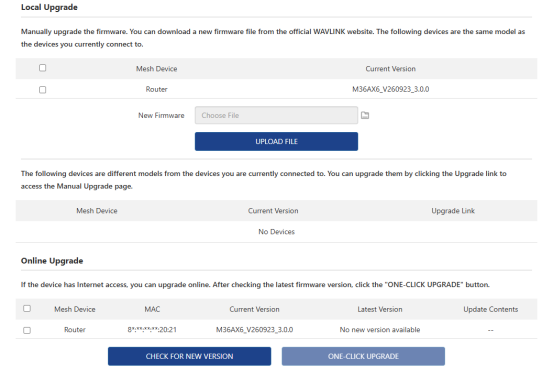Check the Router checkbox in Online Upgrade
Image resolution: width=554 pixels, height=373 pixels.
27,330
